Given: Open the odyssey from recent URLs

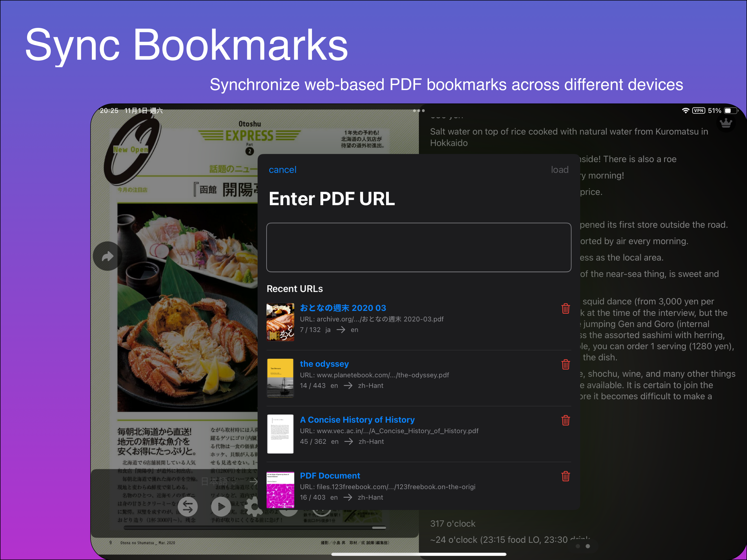Looking at the screenshot, I should point(324,364).
